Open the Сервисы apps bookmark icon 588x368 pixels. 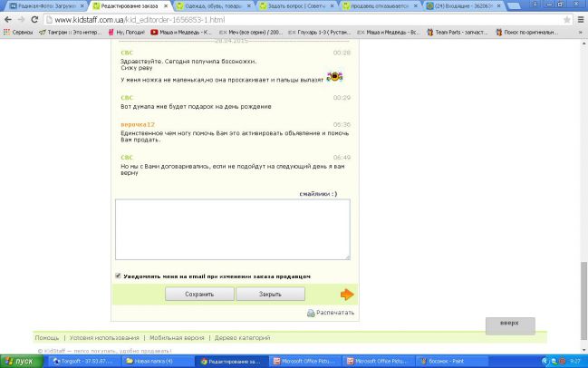point(6,32)
